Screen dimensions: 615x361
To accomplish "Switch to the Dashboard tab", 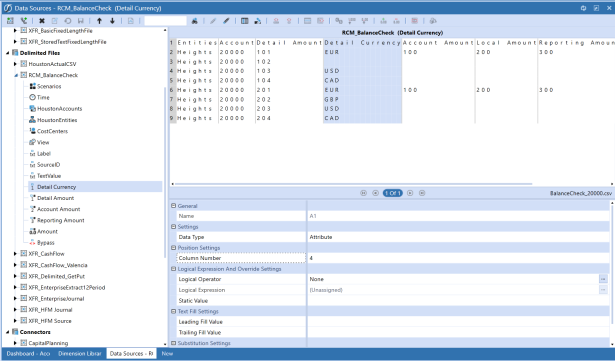I will coord(28,354).
